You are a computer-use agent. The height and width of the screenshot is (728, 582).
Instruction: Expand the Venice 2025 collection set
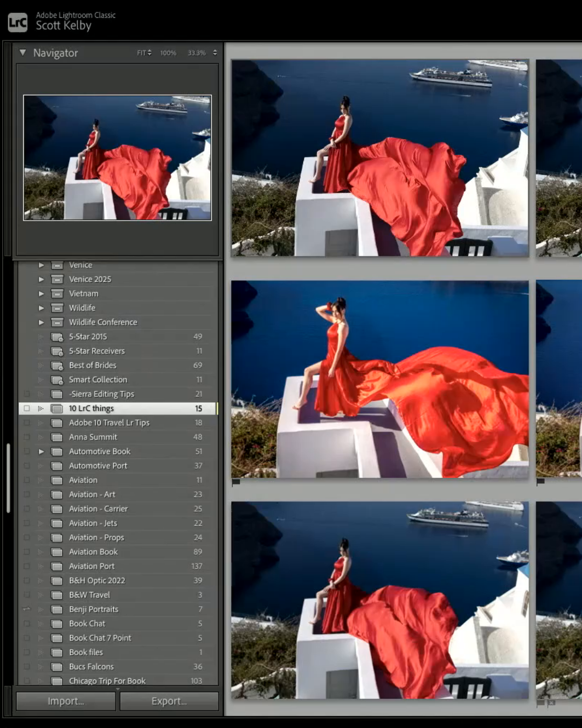pyautogui.click(x=41, y=279)
